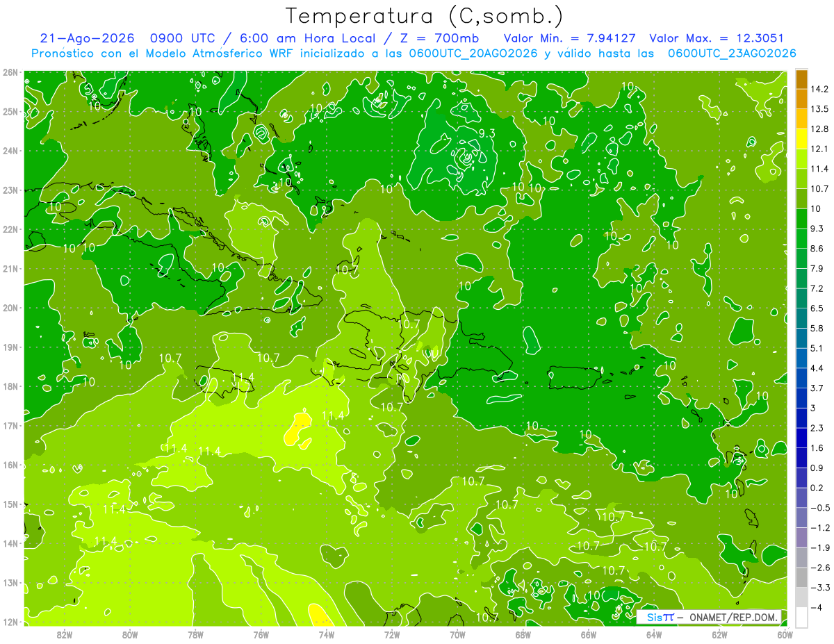Click the teal swatch between 5.8 and 6.5
Image resolution: width=834 pixels, height=644 pixels.
tap(801, 318)
